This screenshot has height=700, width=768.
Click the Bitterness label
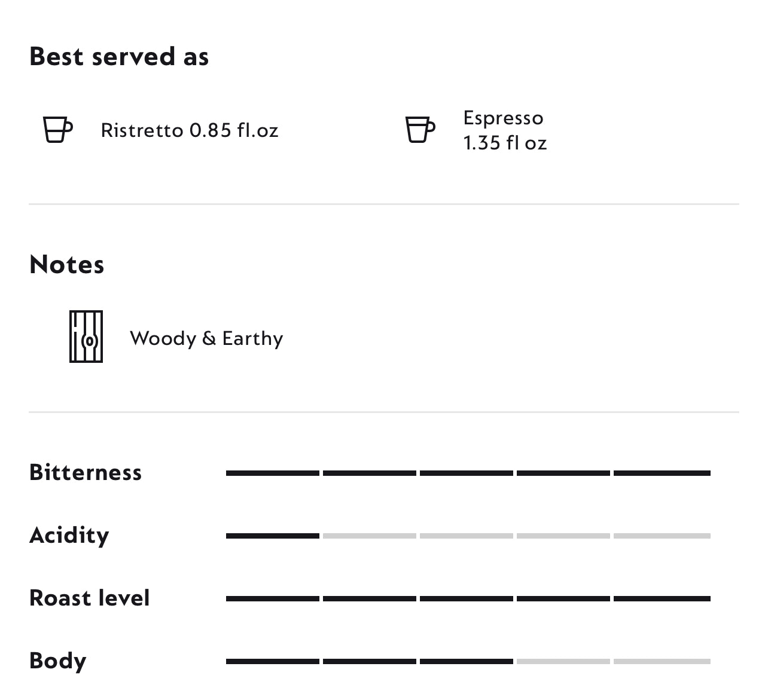coord(86,472)
